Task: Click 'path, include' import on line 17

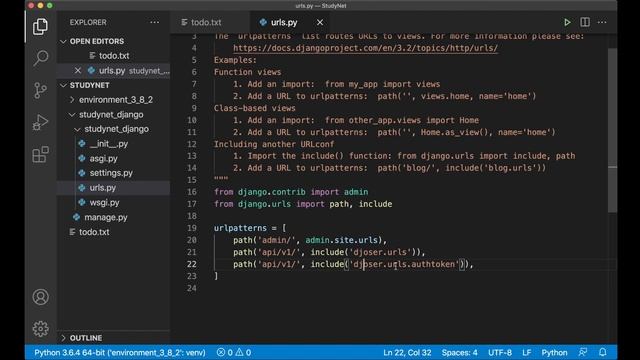Action: (360, 204)
